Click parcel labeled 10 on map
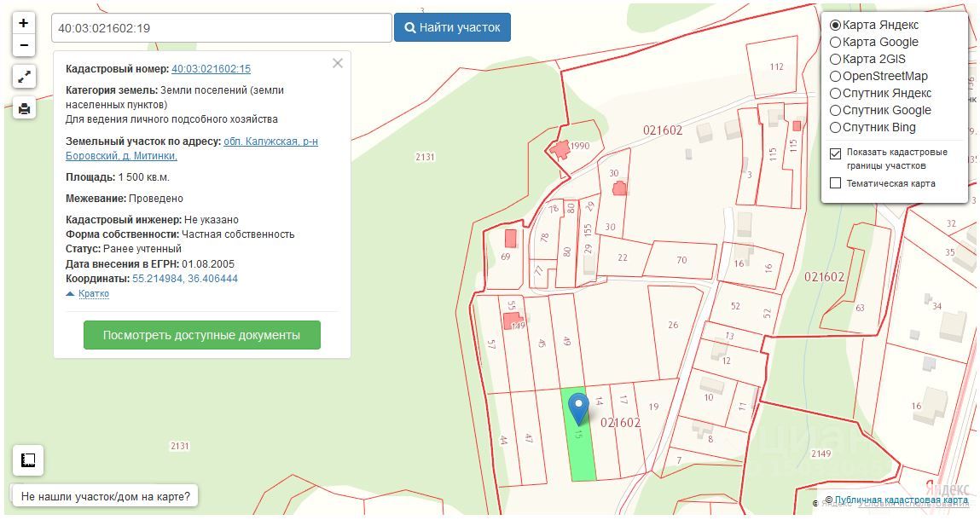This screenshot has height=520, width=980. point(708,397)
